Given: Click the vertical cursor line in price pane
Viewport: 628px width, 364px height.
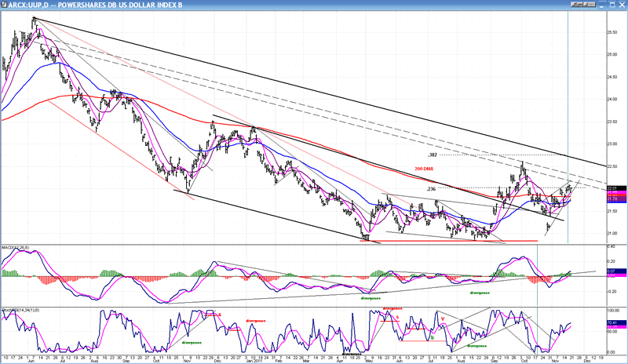Looking at the screenshot, I should 568,118.
